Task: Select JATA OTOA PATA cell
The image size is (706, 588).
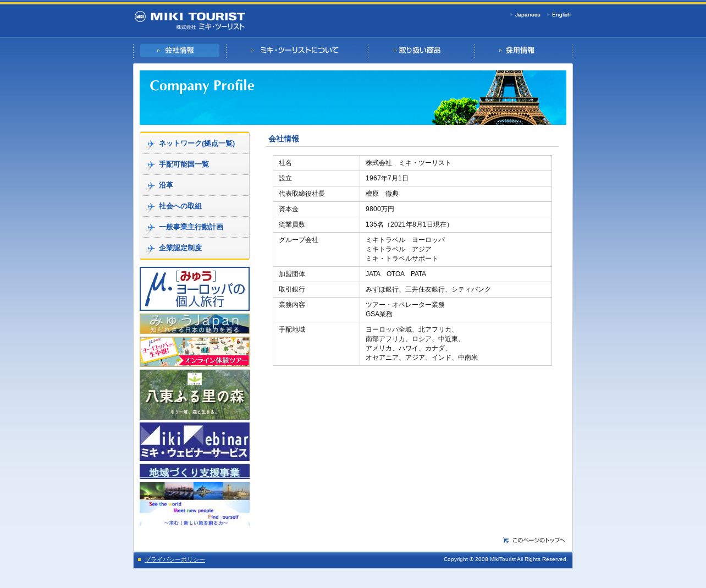Action: tap(456, 274)
